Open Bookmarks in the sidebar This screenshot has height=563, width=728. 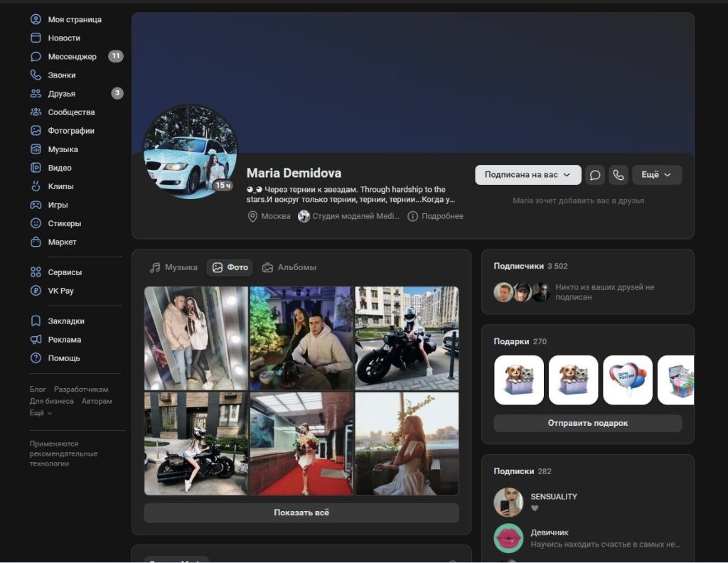point(66,321)
